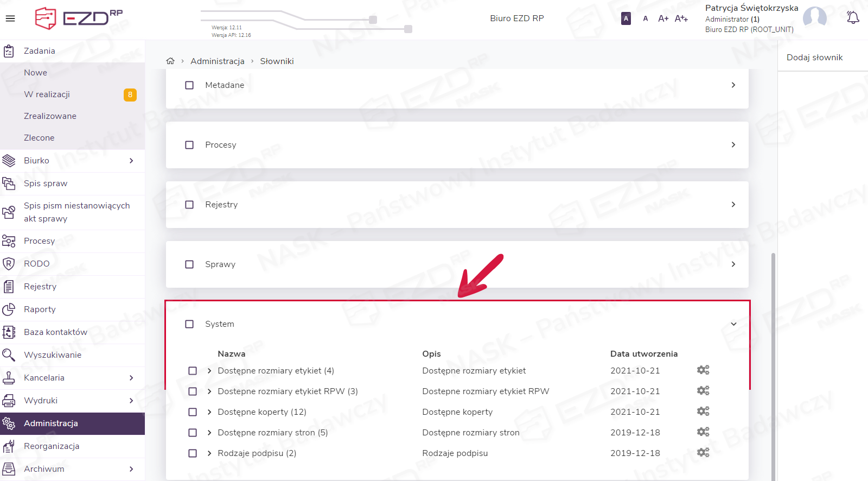Open settings gear for Dostępne koperty
The image size is (868, 481).
click(x=703, y=412)
